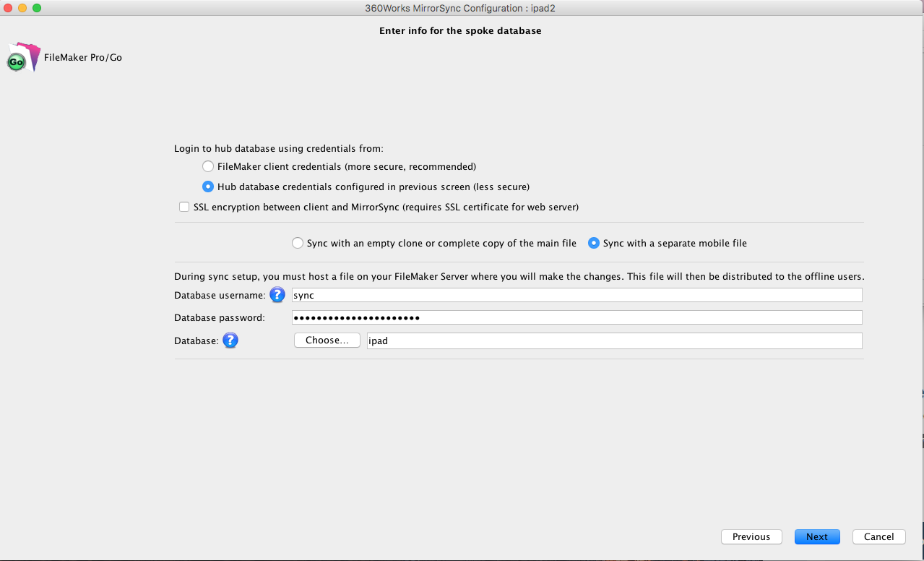This screenshot has height=561, width=924.
Task: Click the FileMaker Pro/Go label
Action: click(x=83, y=57)
